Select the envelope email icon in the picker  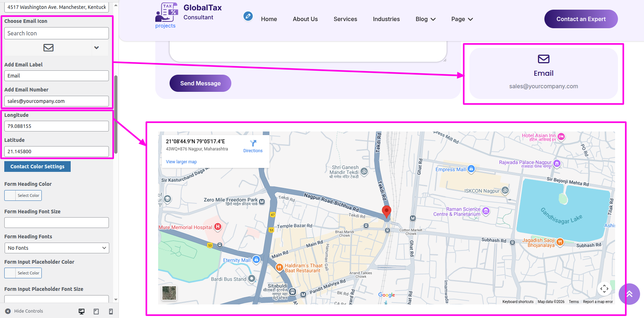(x=49, y=48)
